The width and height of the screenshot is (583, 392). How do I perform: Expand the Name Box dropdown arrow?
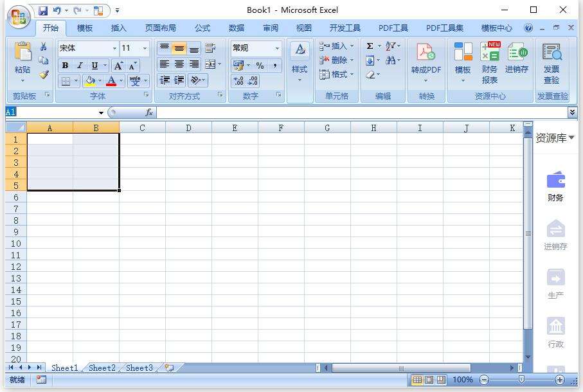(101, 112)
